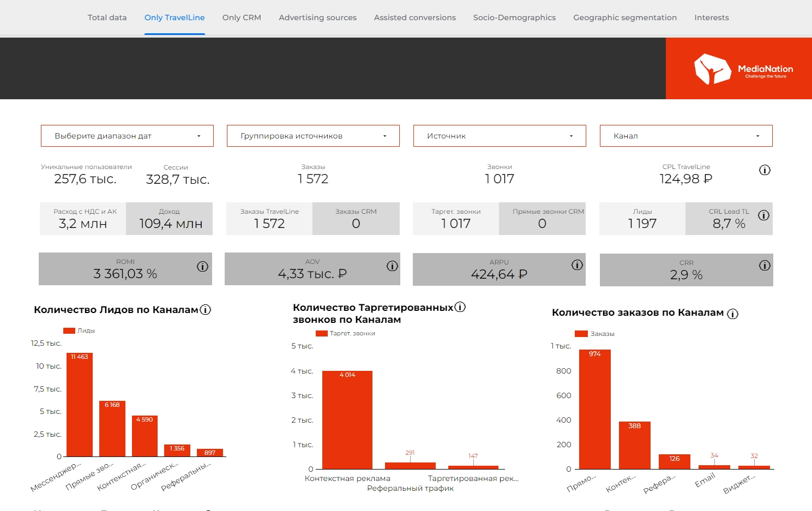Screen dimensions: 812x511
Task: Click the info icon beside CRL Lead TL
Action: 763,215
